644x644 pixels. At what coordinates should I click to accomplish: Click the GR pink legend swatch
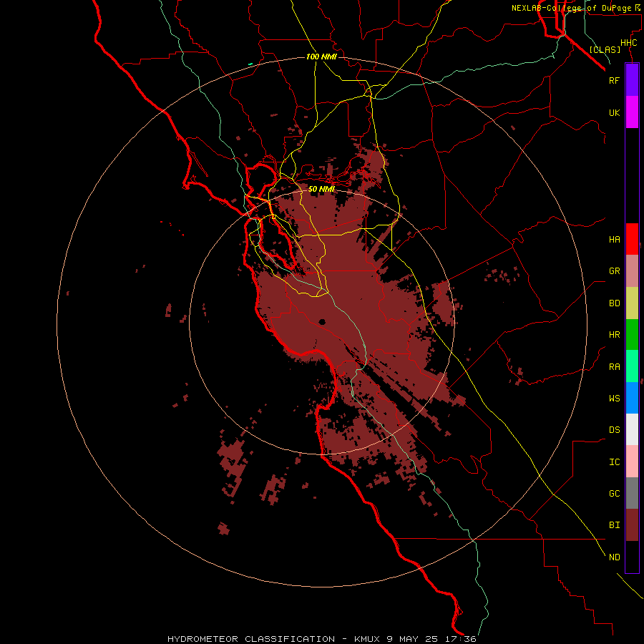point(632,270)
